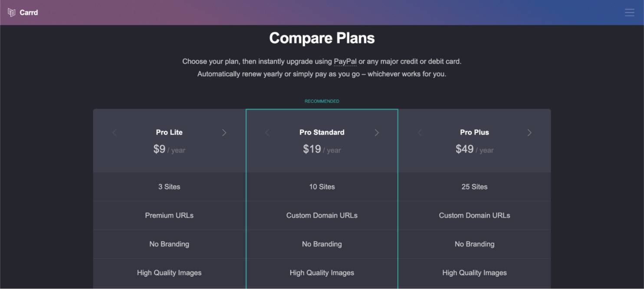Click the left arrow beside Pro Plus
The image size is (644, 289).
[420, 133]
